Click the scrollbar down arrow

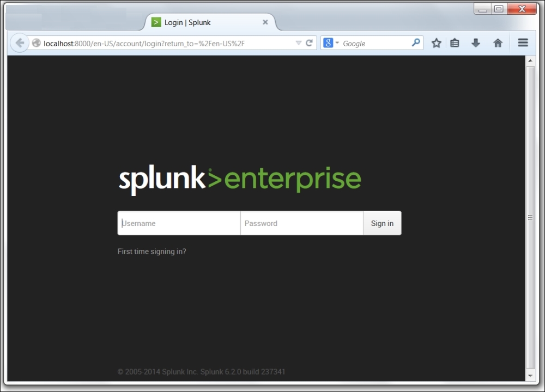pos(530,376)
